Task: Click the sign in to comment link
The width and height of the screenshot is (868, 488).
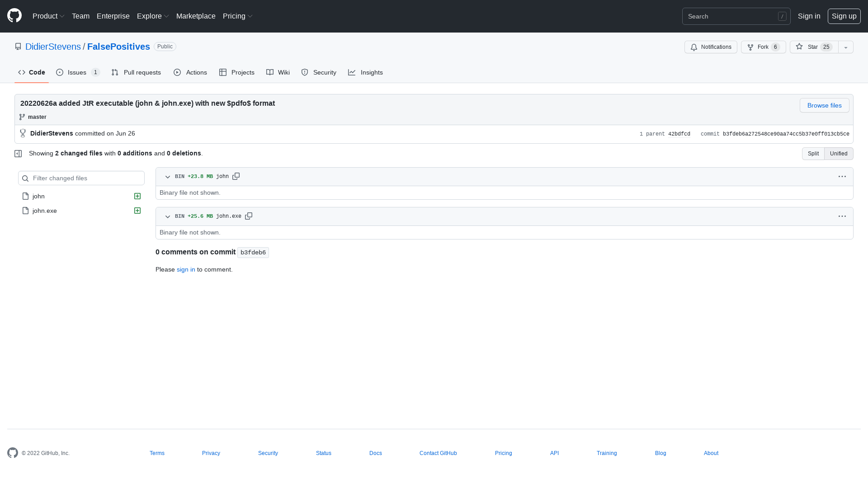Action: [186, 269]
